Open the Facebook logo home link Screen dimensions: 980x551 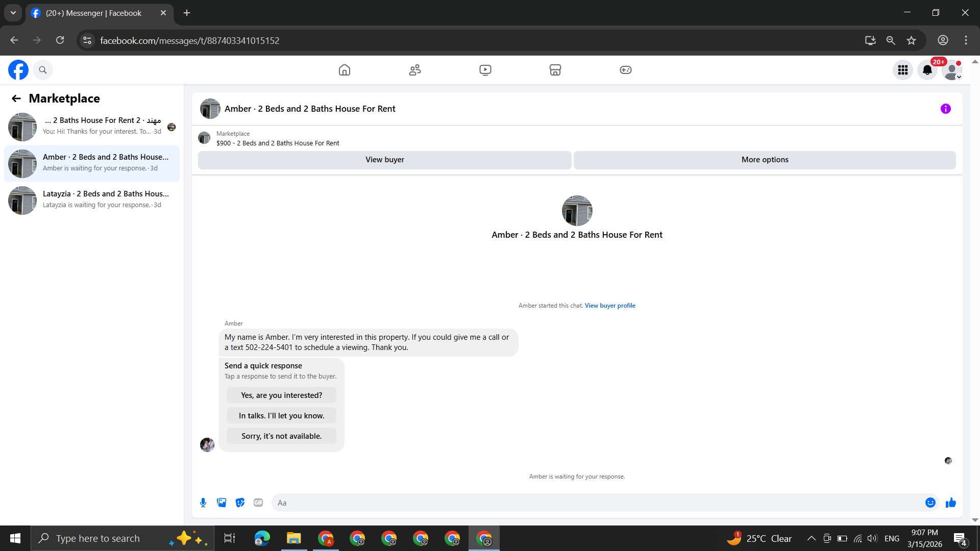tap(18, 70)
